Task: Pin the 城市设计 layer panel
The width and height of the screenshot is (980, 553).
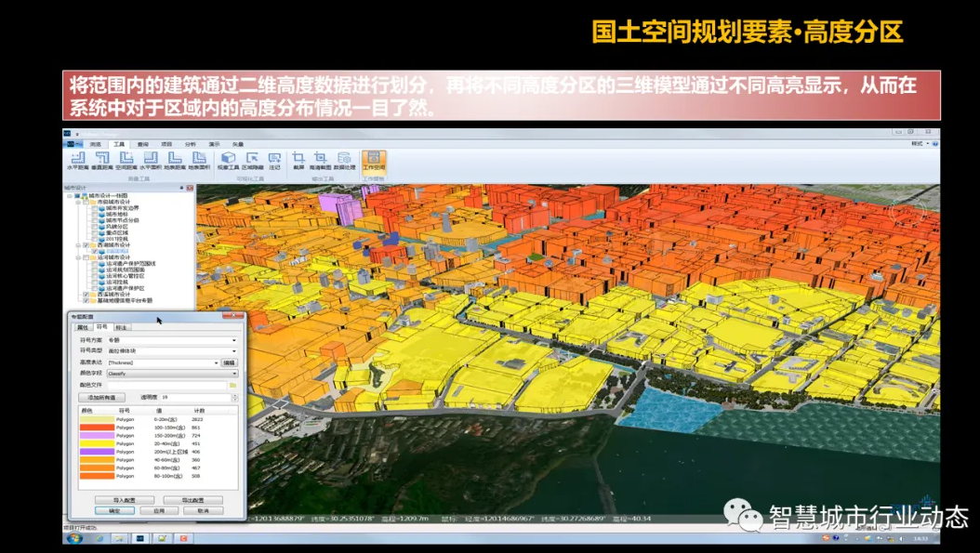Action: (x=182, y=188)
